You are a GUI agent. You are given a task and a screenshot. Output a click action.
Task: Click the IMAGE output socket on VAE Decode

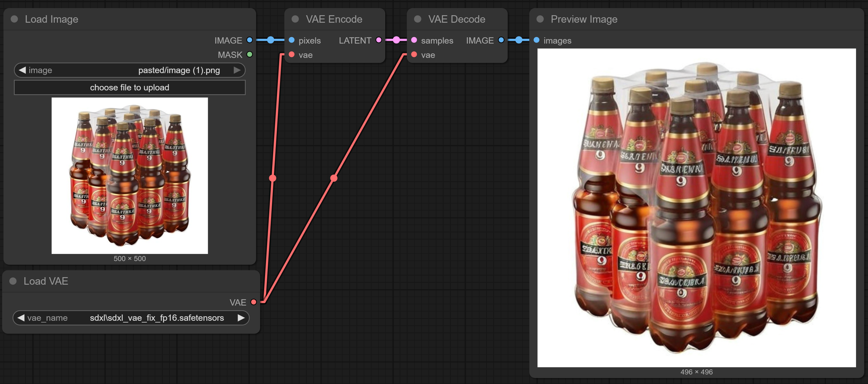pyautogui.click(x=501, y=40)
